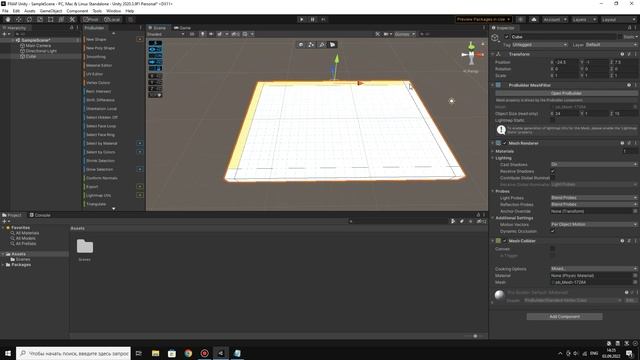Open the custom editor tools icon
The height and width of the screenshot is (360, 640).
coord(72,19)
